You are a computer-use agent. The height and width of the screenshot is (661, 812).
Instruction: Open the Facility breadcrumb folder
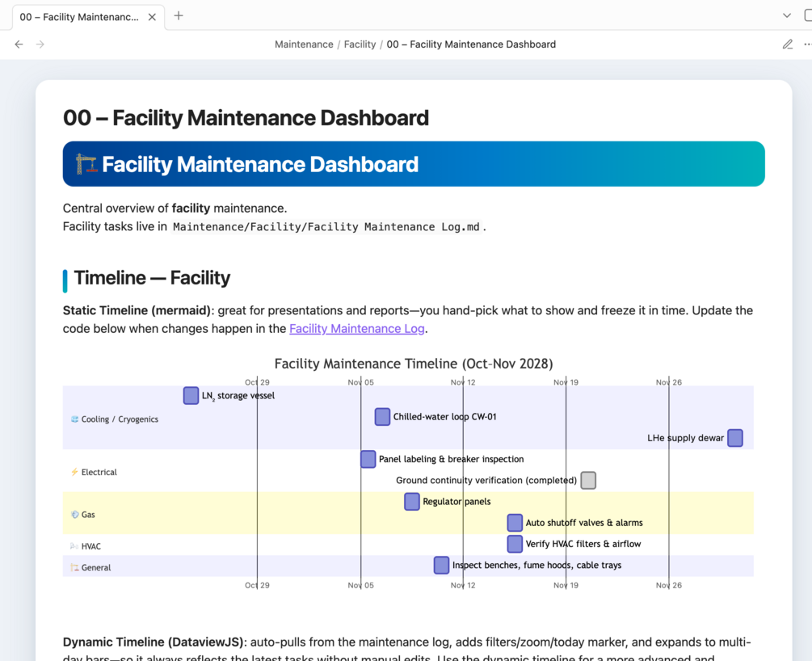[x=360, y=44]
